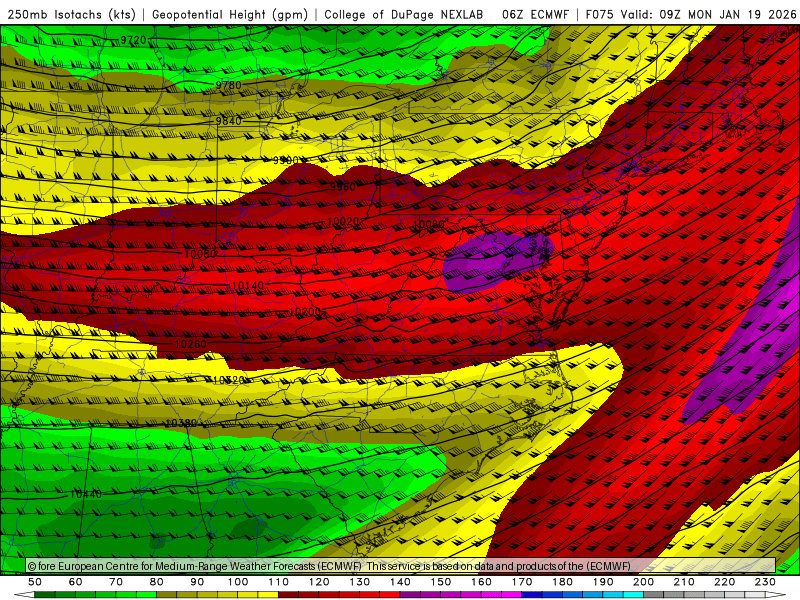Click the 10020 height contour label
Viewport: 800px width, 600px height.
pos(343,221)
